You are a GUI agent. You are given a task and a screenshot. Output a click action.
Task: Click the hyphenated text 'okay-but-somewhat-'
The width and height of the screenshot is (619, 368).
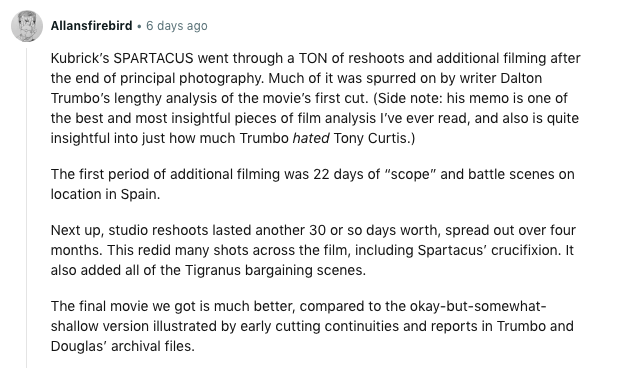pos(478,306)
